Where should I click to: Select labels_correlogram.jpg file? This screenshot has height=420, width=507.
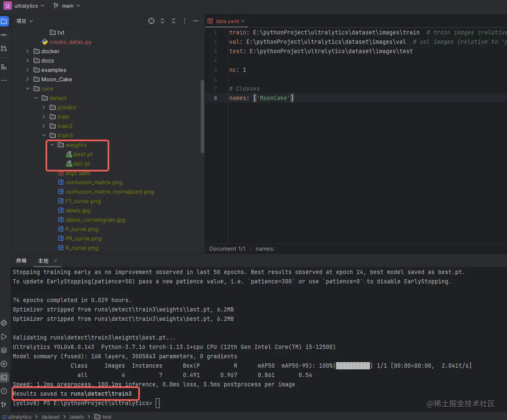click(x=95, y=220)
